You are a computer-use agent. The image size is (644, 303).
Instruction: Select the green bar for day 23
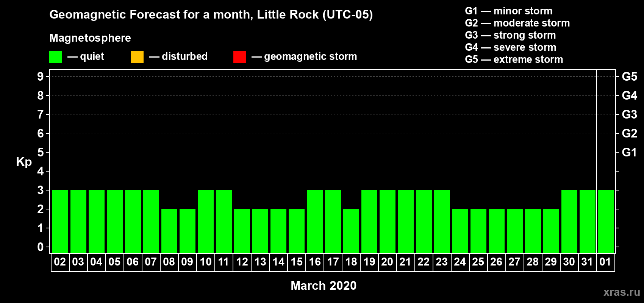point(442,221)
